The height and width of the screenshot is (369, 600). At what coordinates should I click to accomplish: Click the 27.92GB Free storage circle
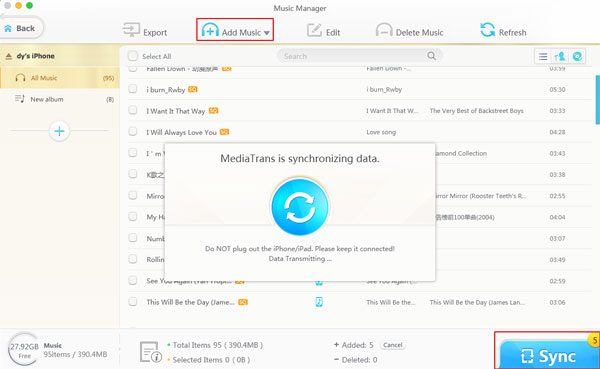point(24,350)
